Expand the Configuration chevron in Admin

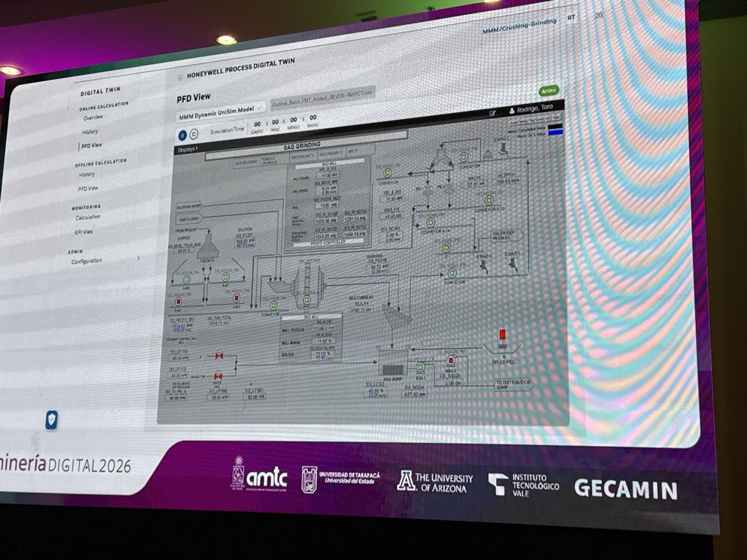pos(138,258)
